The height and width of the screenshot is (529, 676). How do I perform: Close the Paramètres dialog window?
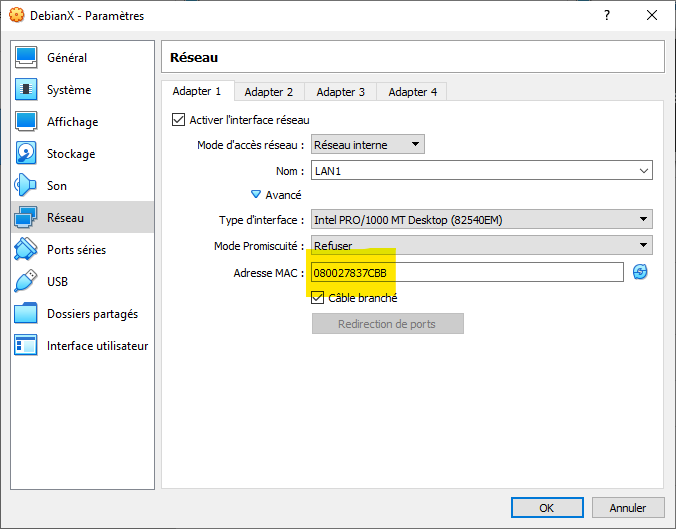tap(652, 16)
